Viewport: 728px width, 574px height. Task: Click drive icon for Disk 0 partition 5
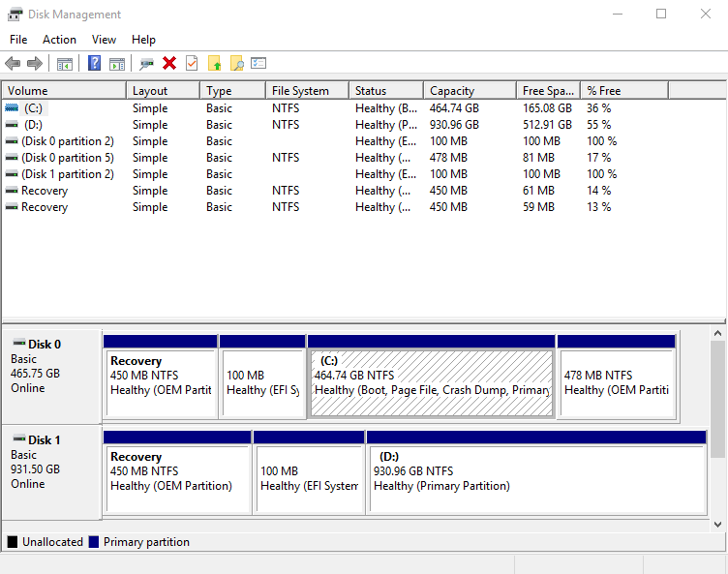(x=12, y=158)
